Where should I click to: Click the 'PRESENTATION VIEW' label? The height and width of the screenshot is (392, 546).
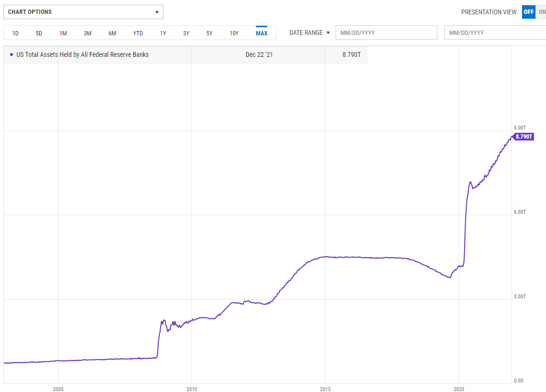click(x=489, y=12)
